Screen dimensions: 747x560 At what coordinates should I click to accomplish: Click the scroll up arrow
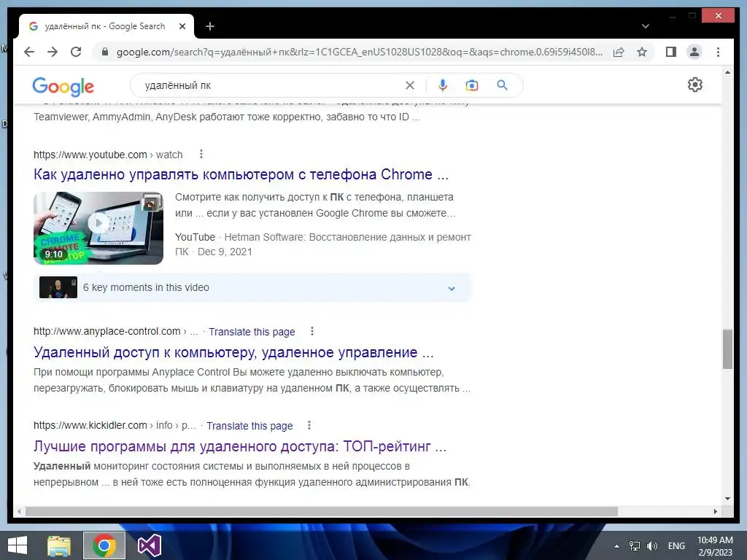point(727,72)
